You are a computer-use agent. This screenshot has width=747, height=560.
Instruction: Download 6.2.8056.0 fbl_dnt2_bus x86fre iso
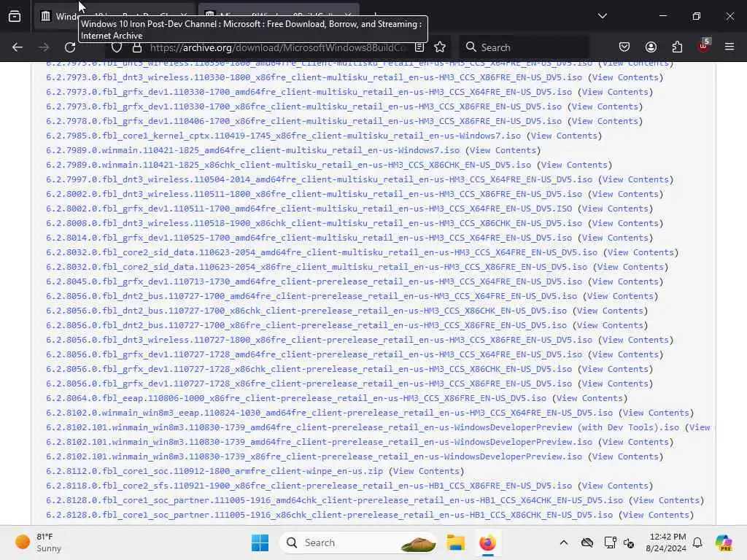[x=306, y=325]
